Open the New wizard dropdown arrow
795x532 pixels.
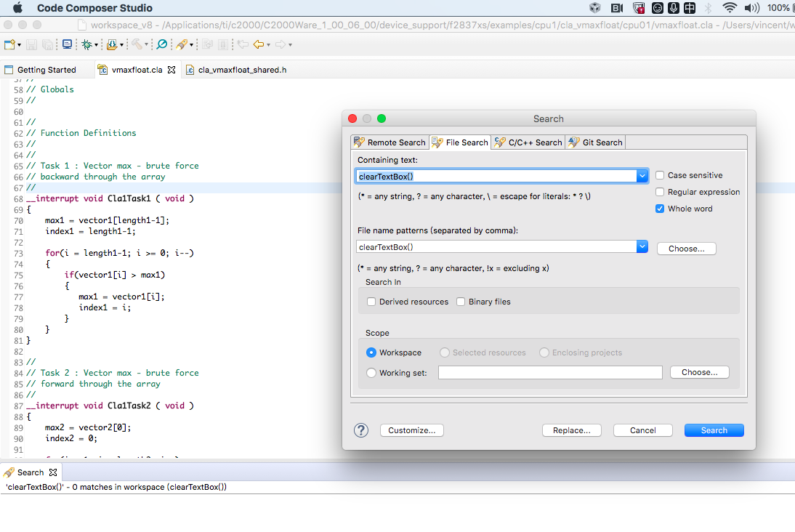(x=20, y=45)
